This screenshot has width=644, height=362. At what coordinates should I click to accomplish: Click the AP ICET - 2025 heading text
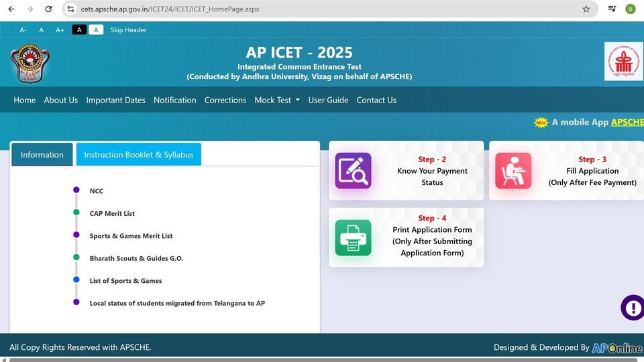coord(299,52)
